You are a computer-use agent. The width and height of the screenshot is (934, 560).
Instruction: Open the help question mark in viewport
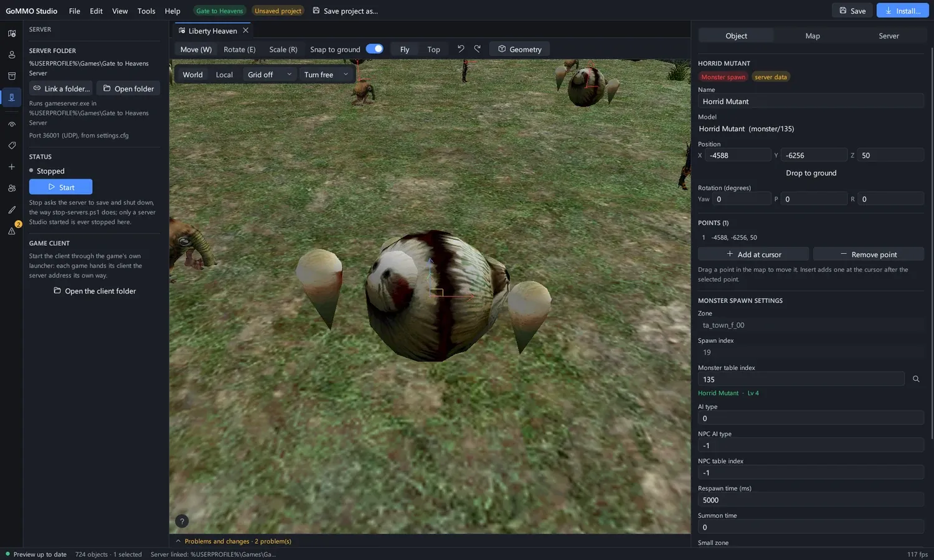point(182,521)
